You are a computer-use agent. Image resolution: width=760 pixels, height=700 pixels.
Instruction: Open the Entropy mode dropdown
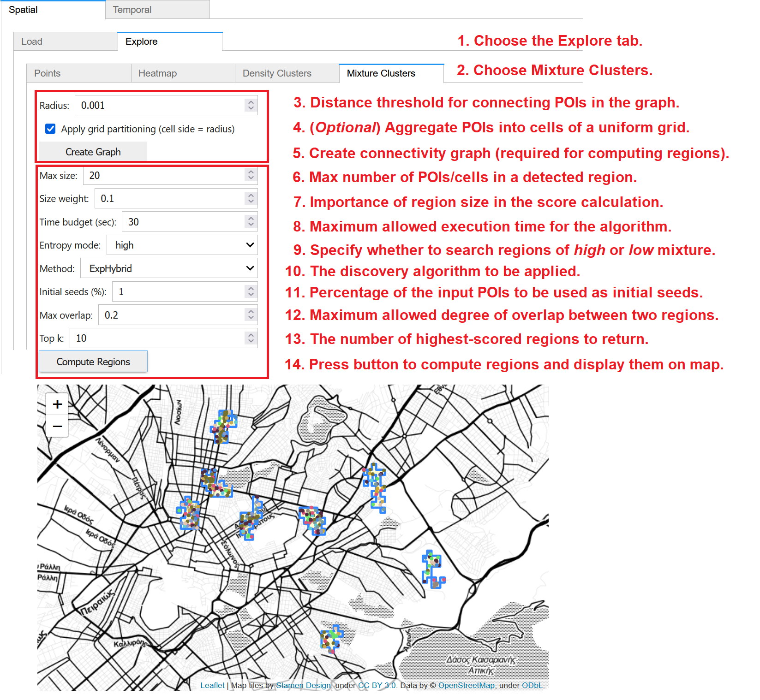click(182, 245)
